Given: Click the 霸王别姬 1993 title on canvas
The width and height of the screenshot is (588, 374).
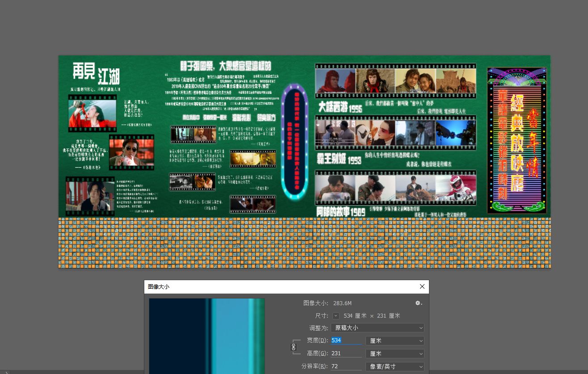Looking at the screenshot, I should pyautogui.click(x=339, y=160).
